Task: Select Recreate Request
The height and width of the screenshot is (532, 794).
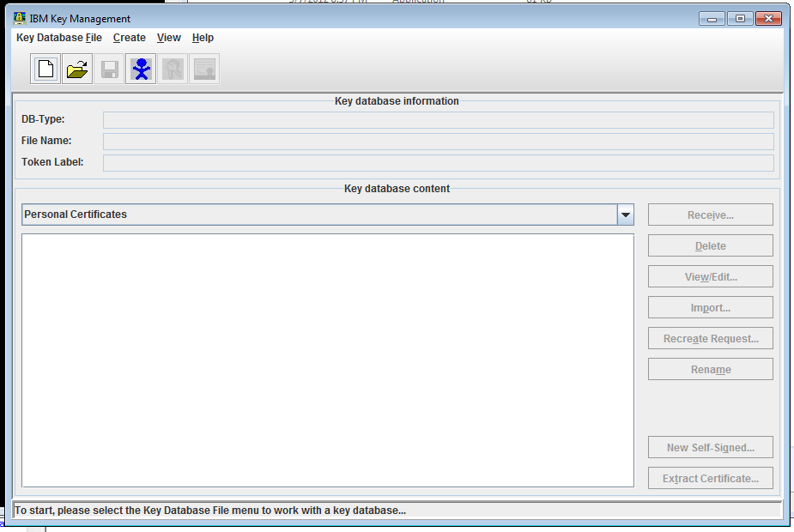Action: [710, 338]
